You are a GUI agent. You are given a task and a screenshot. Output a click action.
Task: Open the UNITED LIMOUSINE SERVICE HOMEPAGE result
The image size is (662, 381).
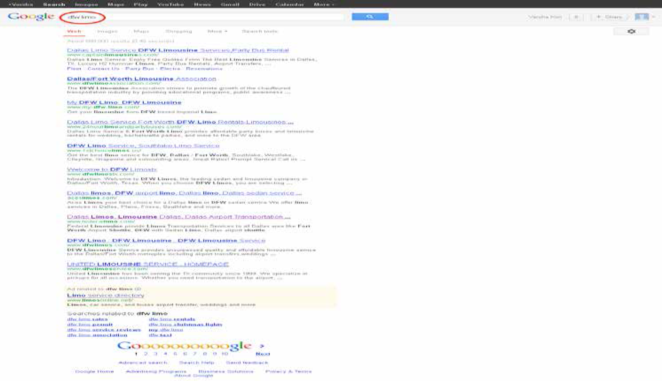[x=148, y=264]
